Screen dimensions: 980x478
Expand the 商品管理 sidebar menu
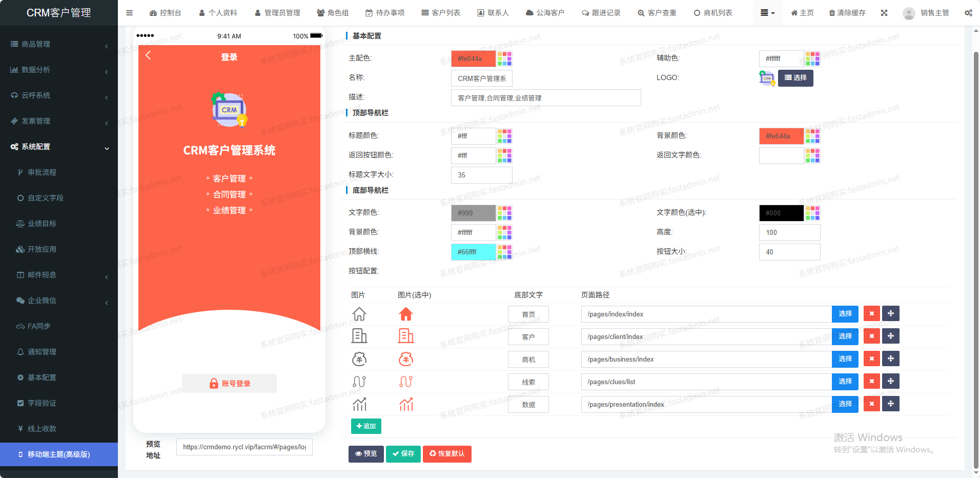59,44
